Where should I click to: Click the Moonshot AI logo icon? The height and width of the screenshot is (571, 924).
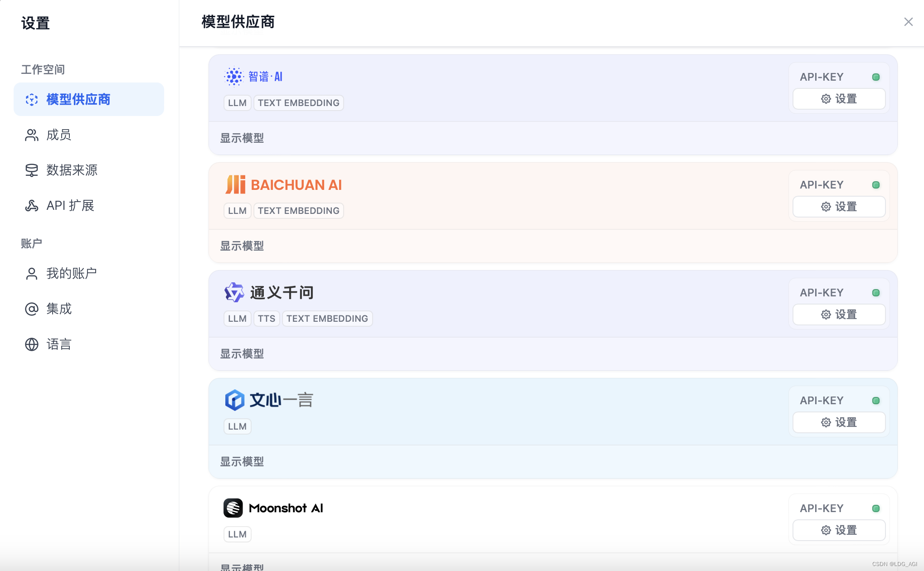pos(233,508)
